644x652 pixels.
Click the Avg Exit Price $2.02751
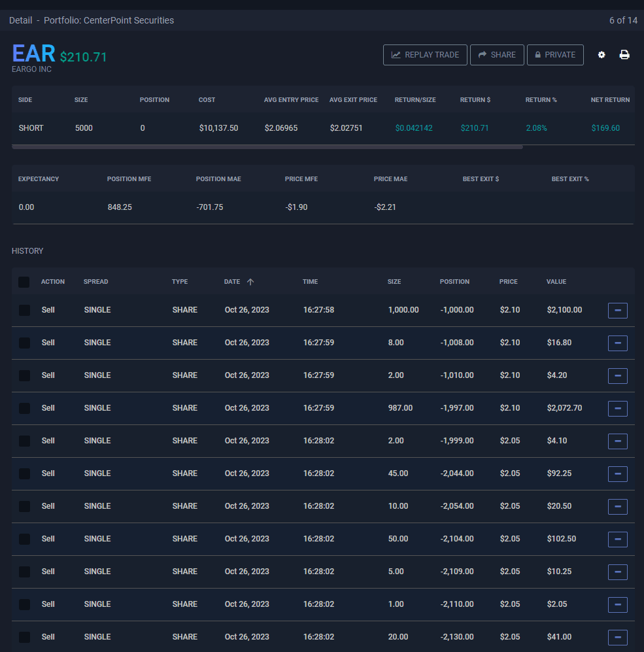tap(346, 128)
